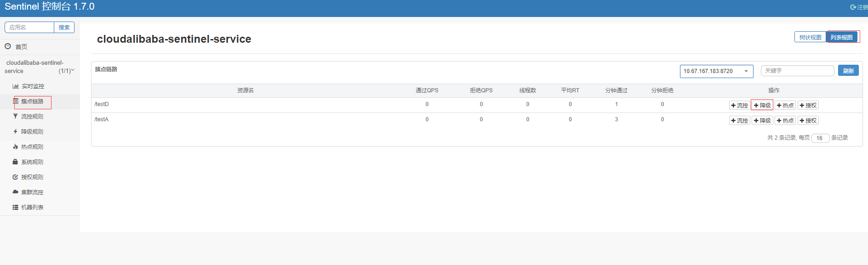Add 流控 rule for /testA

739,121
